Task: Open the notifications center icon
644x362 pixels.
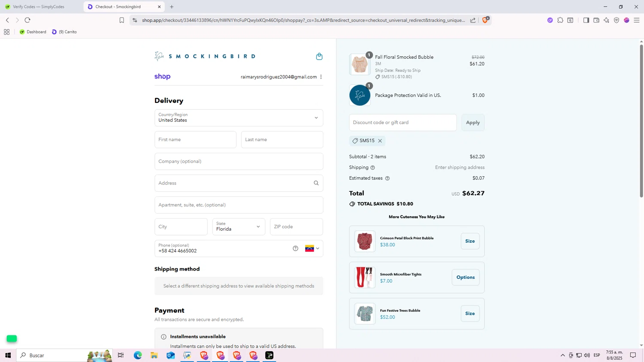Action: (633, 355)
